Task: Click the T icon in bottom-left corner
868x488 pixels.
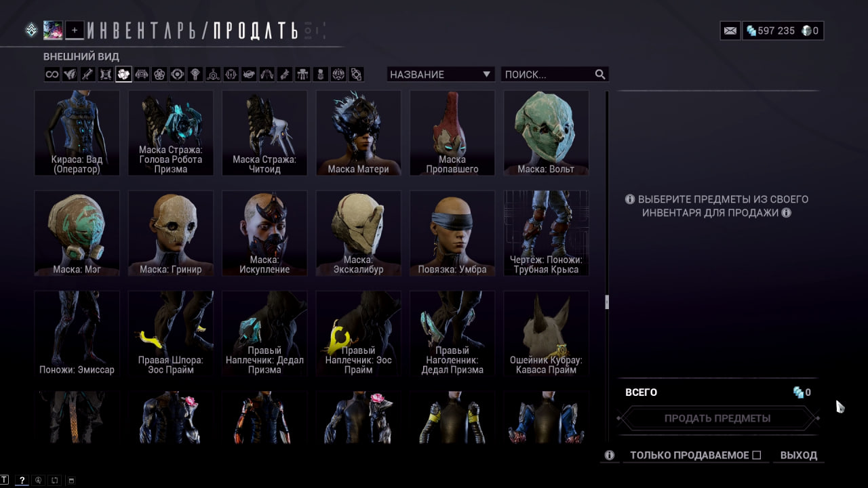Action: pos(5,480)
